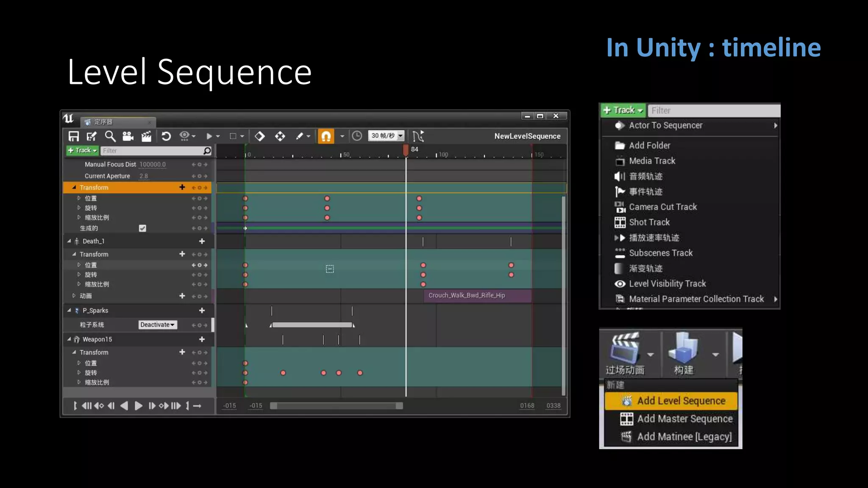Save the sequence with the floppy disk icon
The image size is (868, 488).
(x=74, y=136)
